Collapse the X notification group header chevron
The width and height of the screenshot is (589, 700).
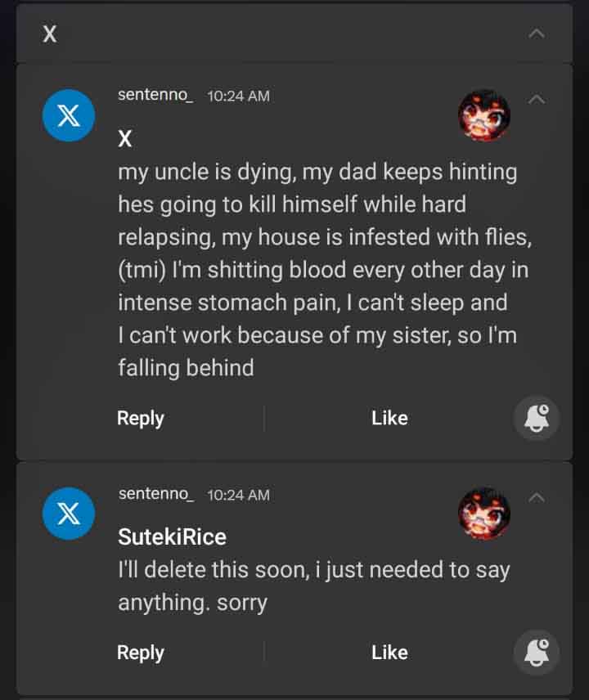pos(537,34)
